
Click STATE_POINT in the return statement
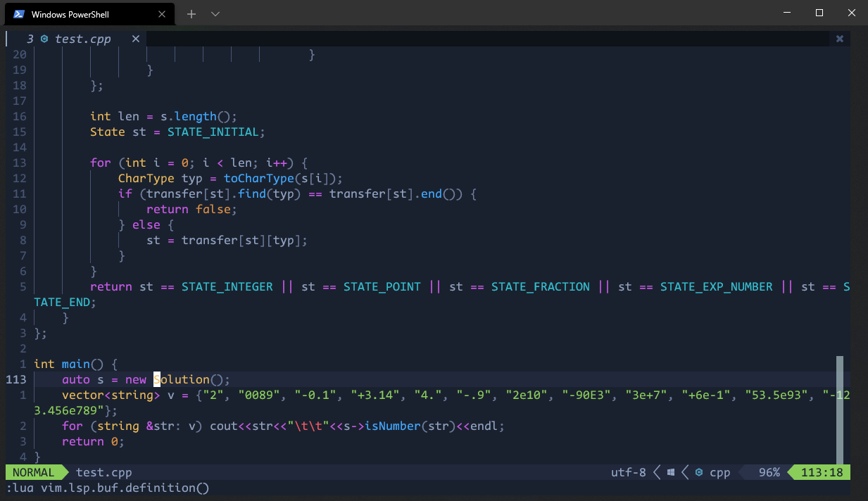pyautogui.click(x=382, y=286)
